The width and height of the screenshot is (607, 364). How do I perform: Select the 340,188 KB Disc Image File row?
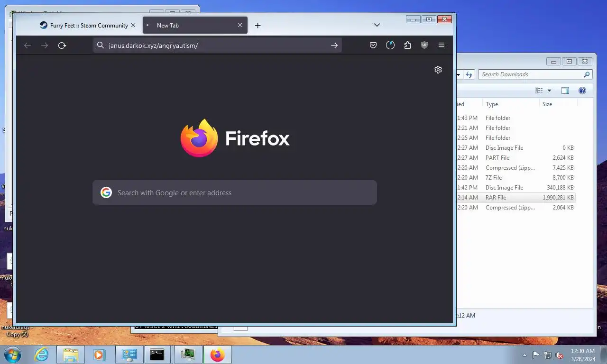point(516,188)
